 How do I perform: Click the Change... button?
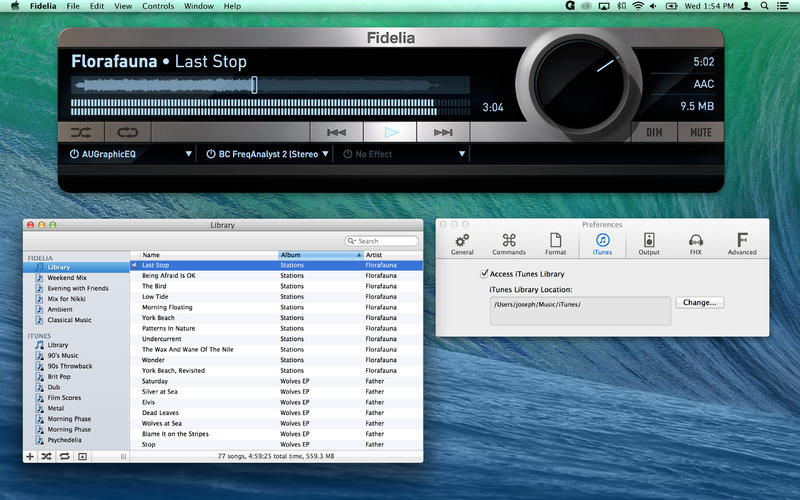pos(700,302)
